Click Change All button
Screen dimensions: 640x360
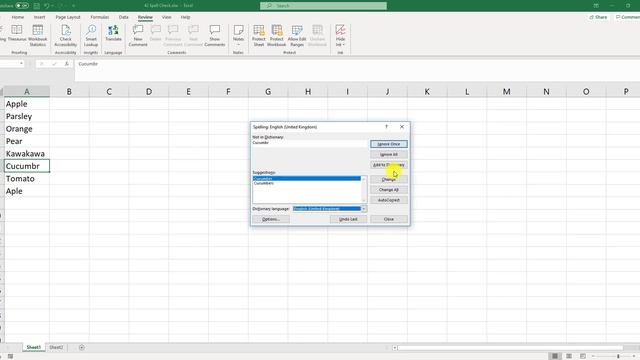[x=389, y=190]
